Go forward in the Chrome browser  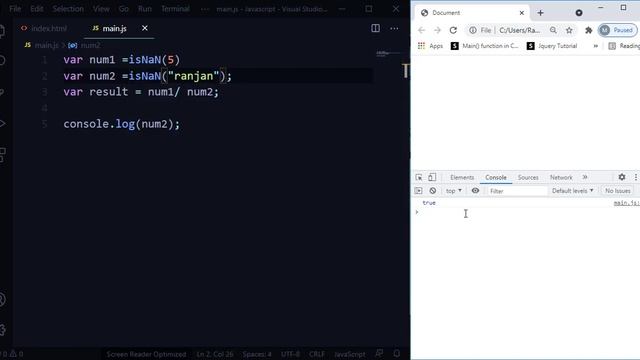point(437,30)
